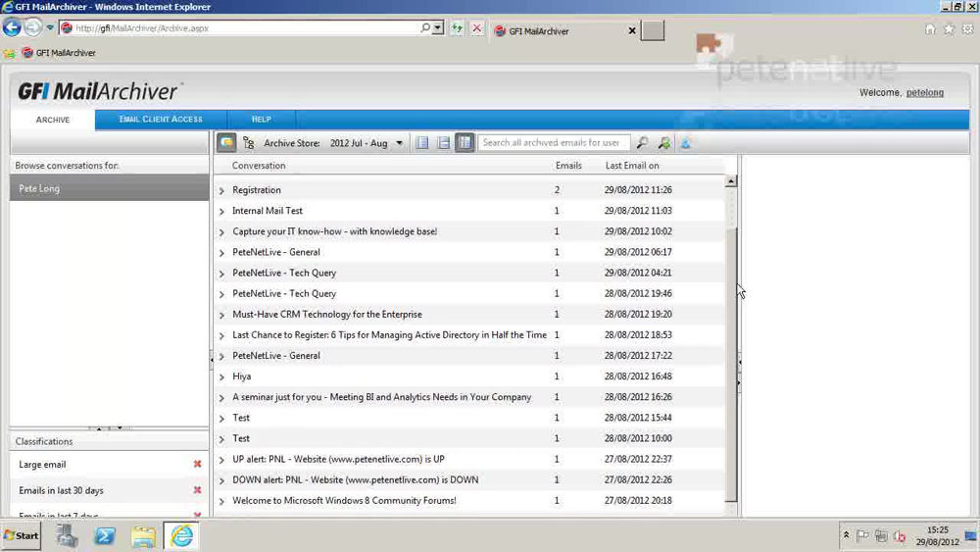Viewport: 980px width, 552px height.
Task: Click the conversation list scroll up arrow
Action: click(731, 181)
